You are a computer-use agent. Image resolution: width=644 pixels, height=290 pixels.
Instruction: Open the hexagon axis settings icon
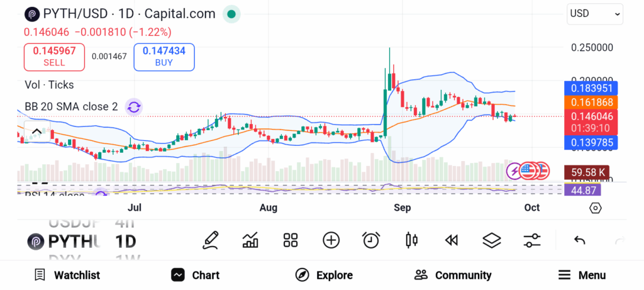pyautogui.click(x=596, y=208)
